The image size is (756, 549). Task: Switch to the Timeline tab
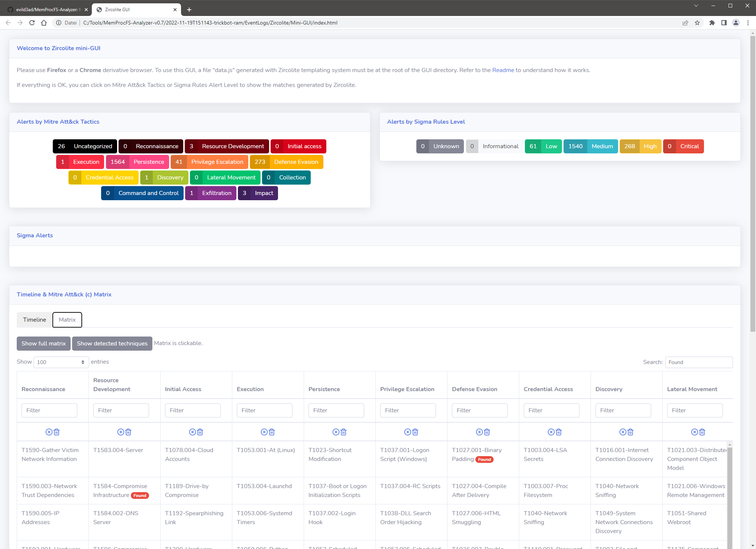coord(35,320)
